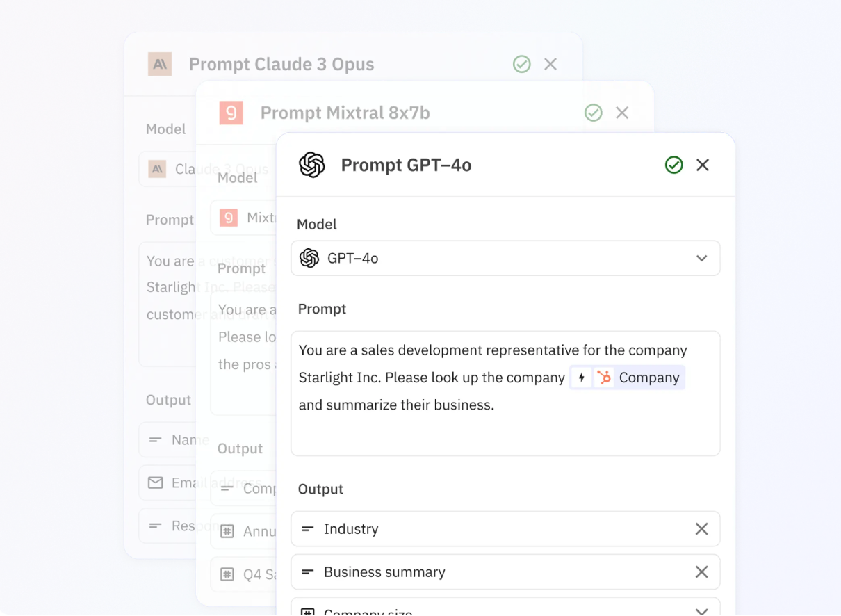
Task: Click the lightning bolt icon in prompt
Action: pyautogui.click(x=582, y=378)
